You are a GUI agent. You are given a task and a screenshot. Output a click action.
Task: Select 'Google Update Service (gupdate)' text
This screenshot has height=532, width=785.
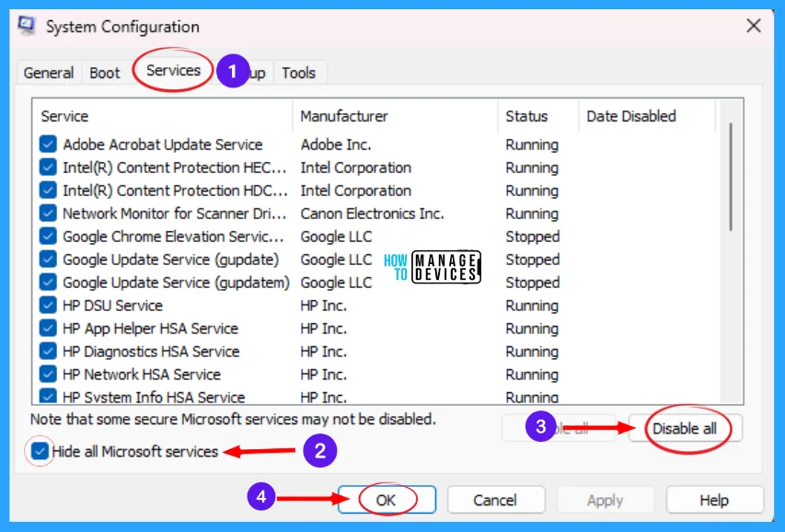pyautogui.click(x=171, y=260)
